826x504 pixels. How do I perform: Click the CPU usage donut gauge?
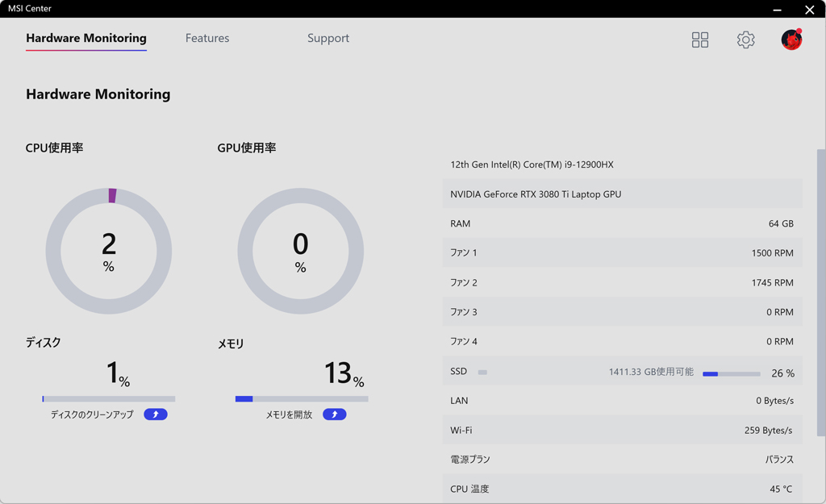109,252
